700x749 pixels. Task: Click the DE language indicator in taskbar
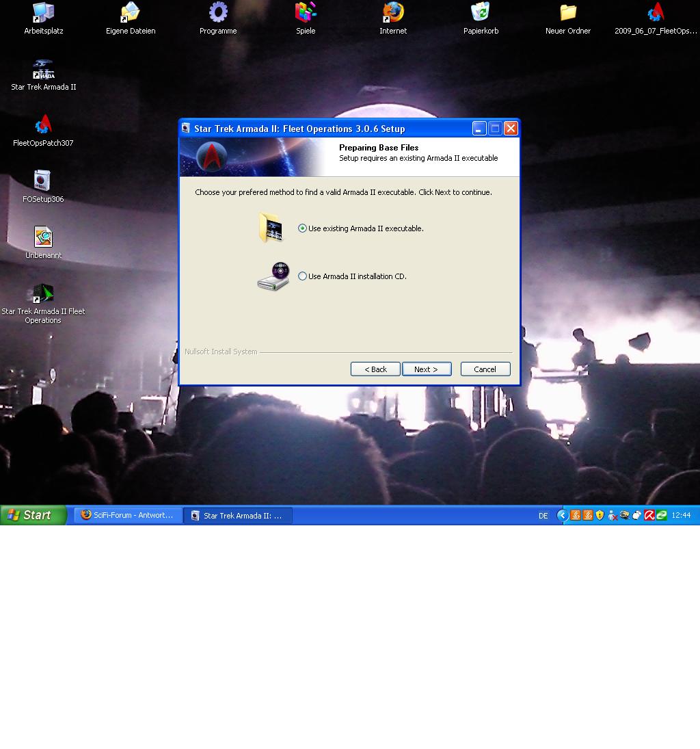[543, 516]
